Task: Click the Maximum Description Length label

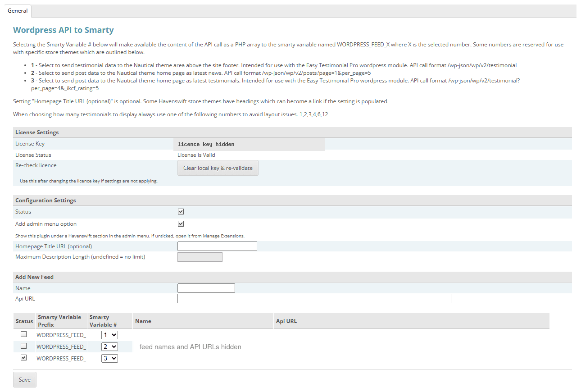Action: point(80,257)
